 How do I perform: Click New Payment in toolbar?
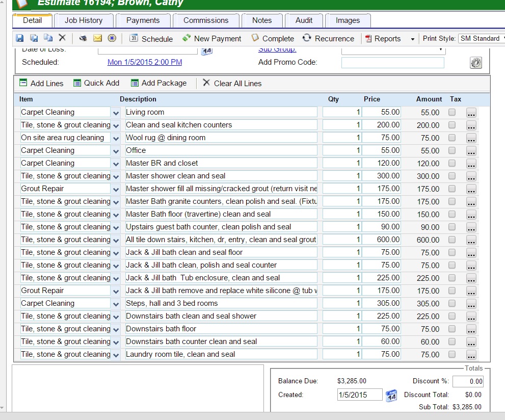click(212, 39)
